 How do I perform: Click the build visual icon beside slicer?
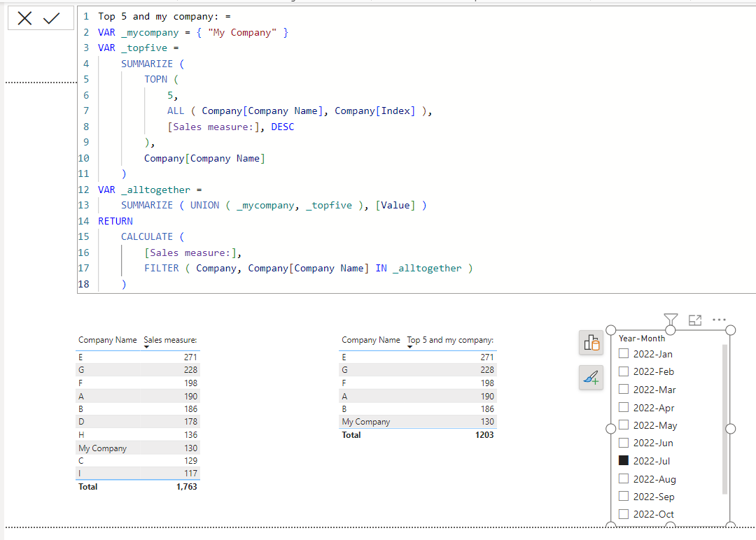[591, 343]
